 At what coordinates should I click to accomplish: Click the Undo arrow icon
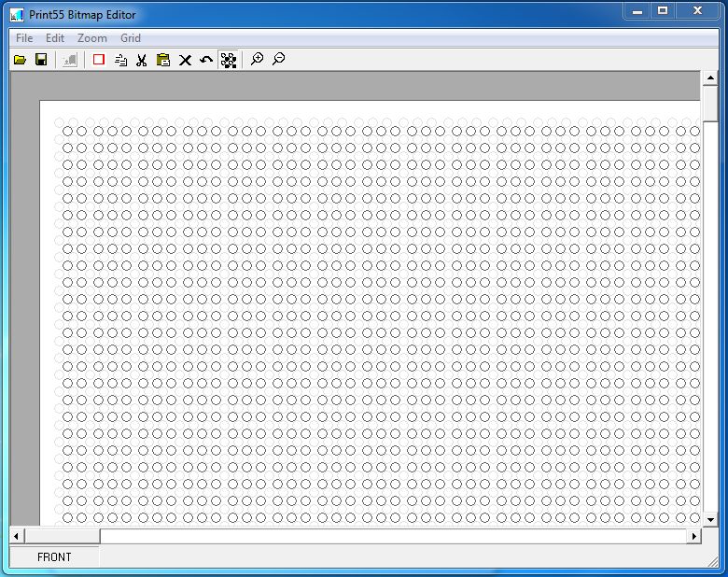[x=206, y=60]
